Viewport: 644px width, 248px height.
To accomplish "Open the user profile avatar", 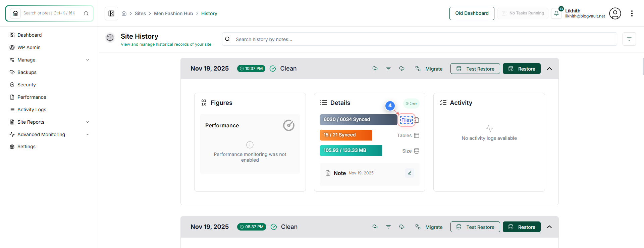I will pos(615,13).
